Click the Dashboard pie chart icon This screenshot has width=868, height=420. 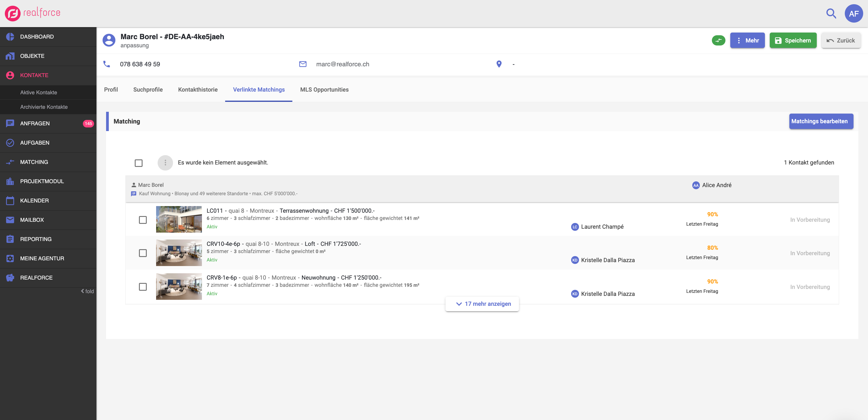[10, 37]
